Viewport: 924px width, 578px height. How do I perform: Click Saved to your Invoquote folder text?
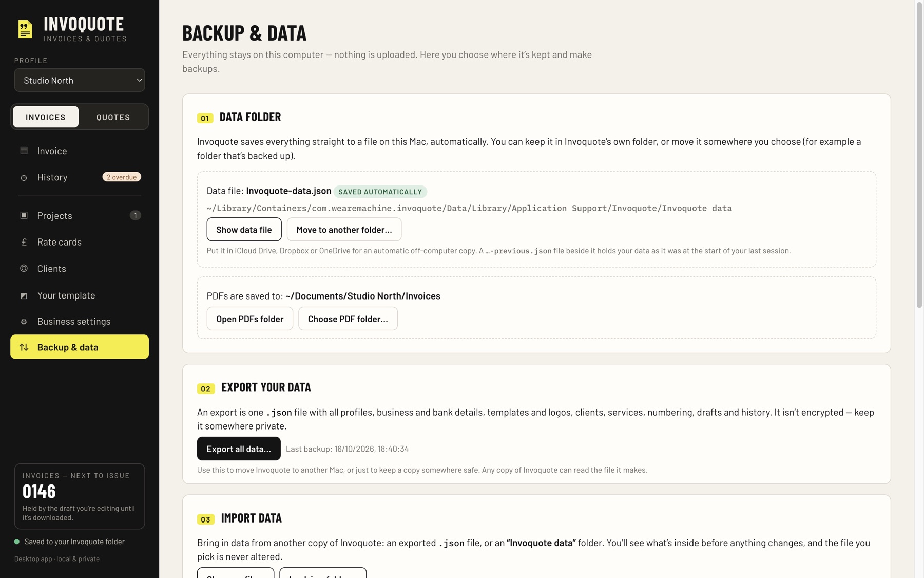point(74,542)
